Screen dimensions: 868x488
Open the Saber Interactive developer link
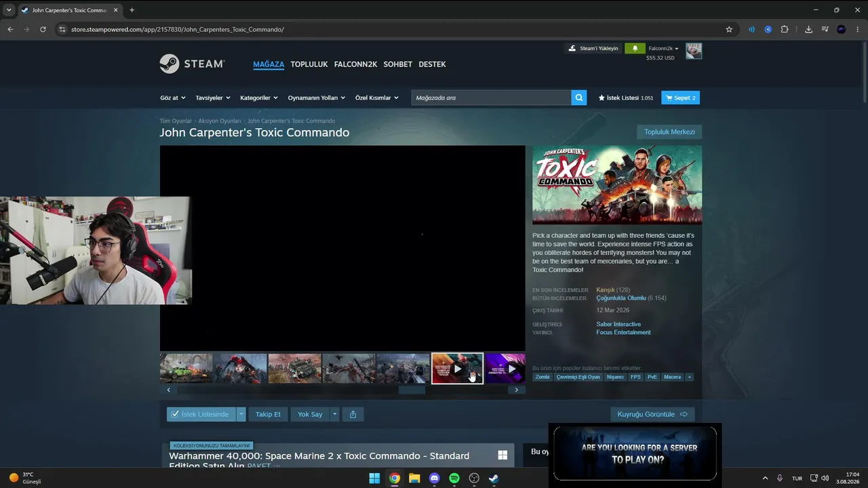point(618,324)
